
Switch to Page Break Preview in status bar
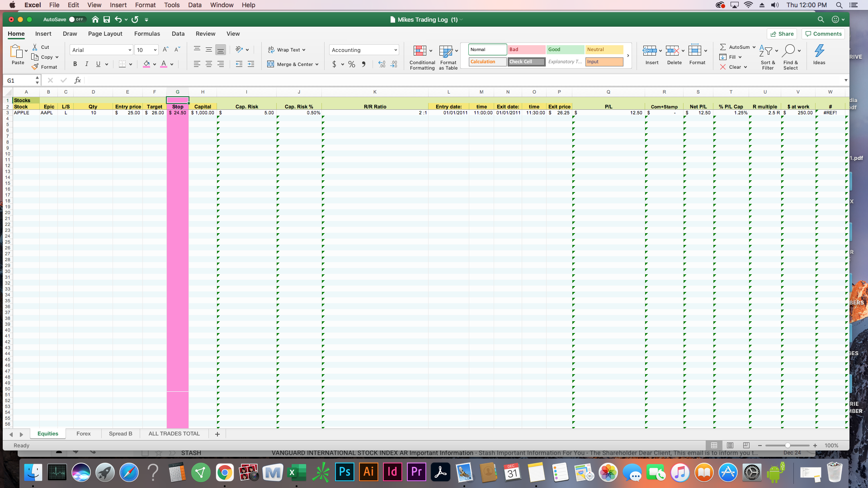tap(746, 446)
